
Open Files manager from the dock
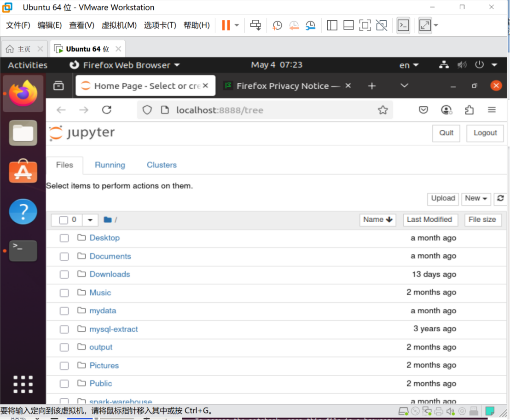(x=23, y=132)
